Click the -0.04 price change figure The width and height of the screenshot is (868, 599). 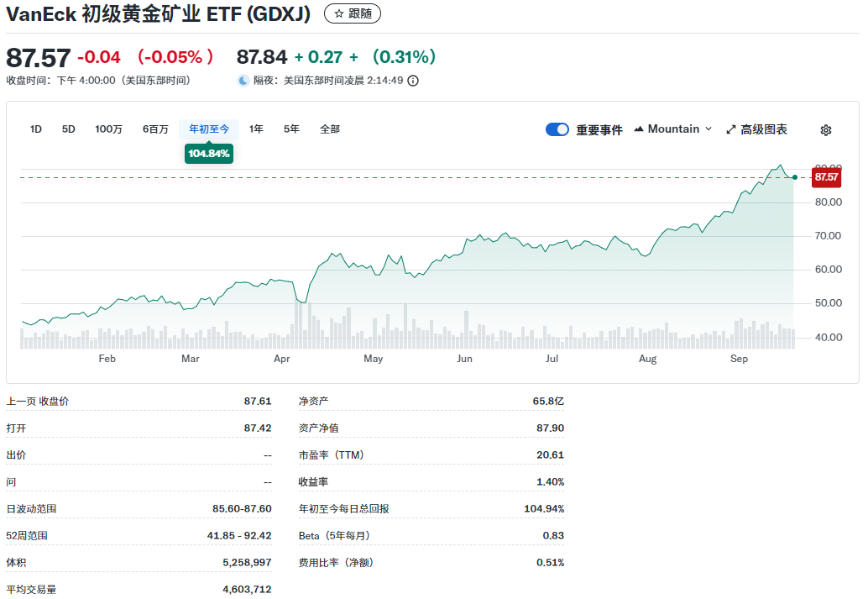point(99,57)
